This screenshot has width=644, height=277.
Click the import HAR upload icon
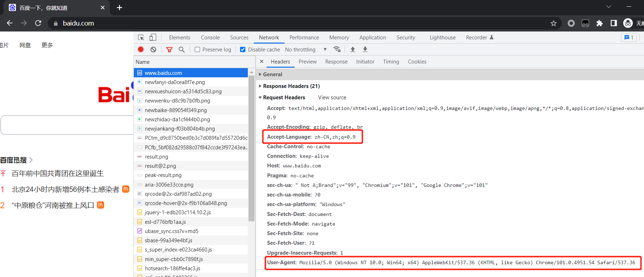pyautogui.click(x=353, y=50)
